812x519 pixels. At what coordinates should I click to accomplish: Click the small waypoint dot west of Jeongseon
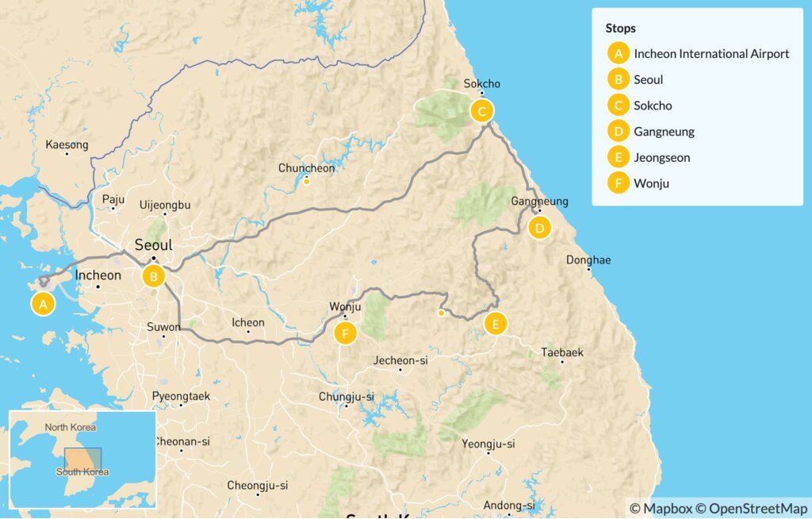(442, 313)
